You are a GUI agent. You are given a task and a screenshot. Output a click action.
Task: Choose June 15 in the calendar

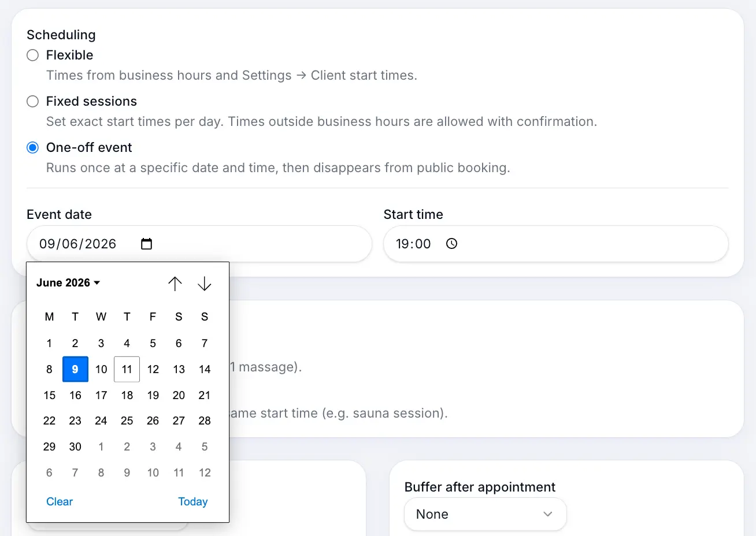pyautogui.click(x=49, y=395)
